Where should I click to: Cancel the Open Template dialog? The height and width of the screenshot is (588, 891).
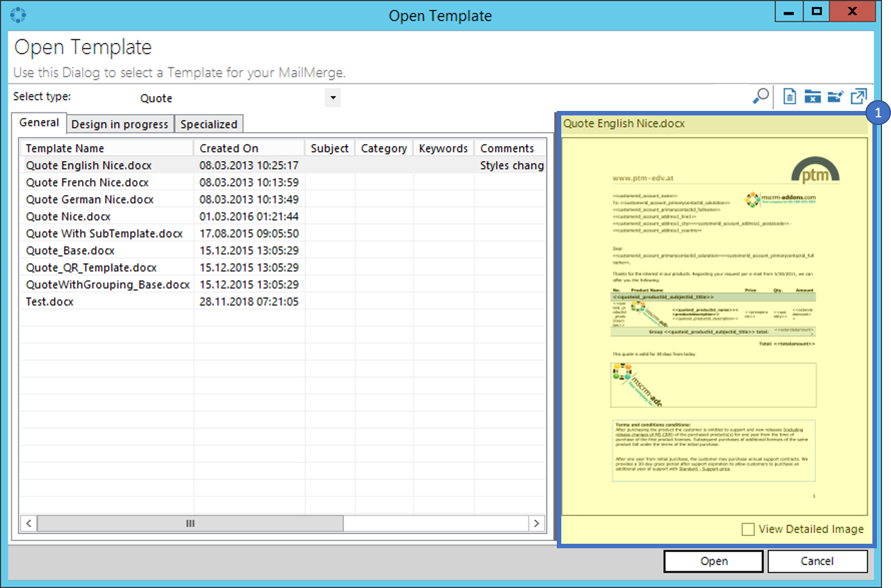[x=818, y=561]
